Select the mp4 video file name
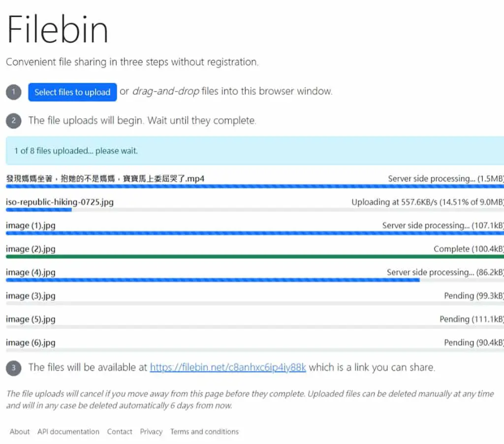 (105, 178)
